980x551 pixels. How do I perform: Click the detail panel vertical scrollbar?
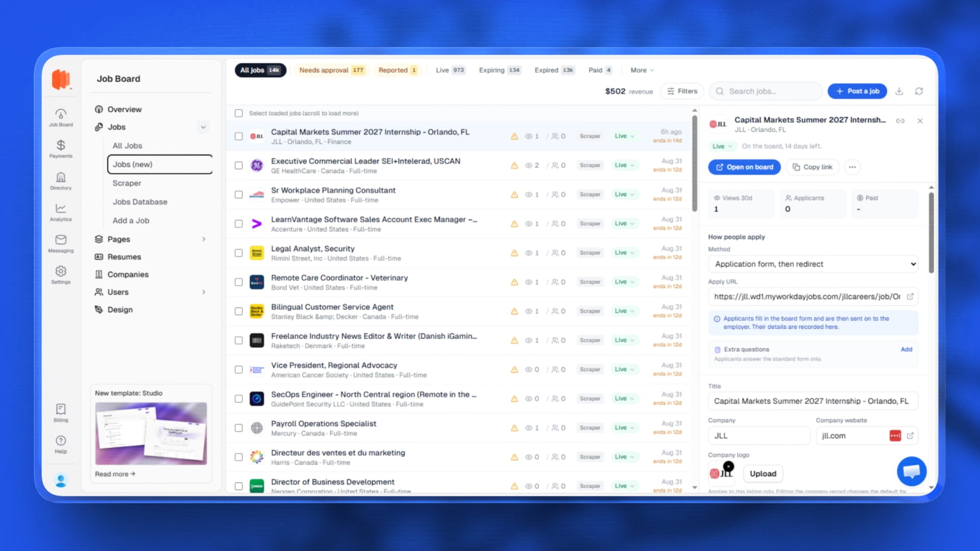[x=931, y=232]
